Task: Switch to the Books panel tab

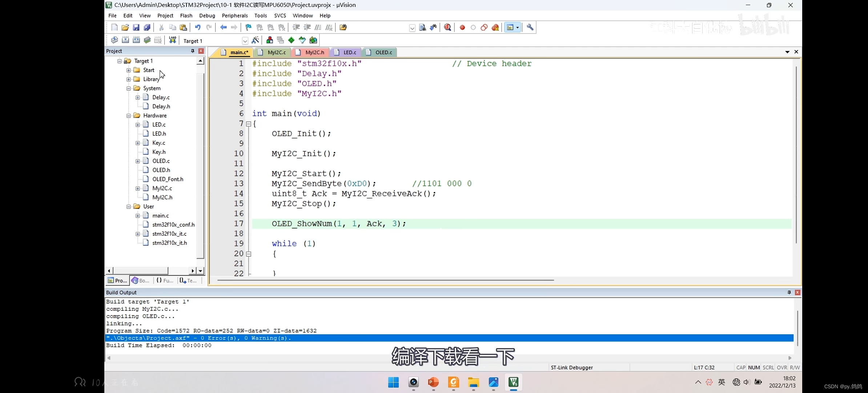Action: coord(141,280)
